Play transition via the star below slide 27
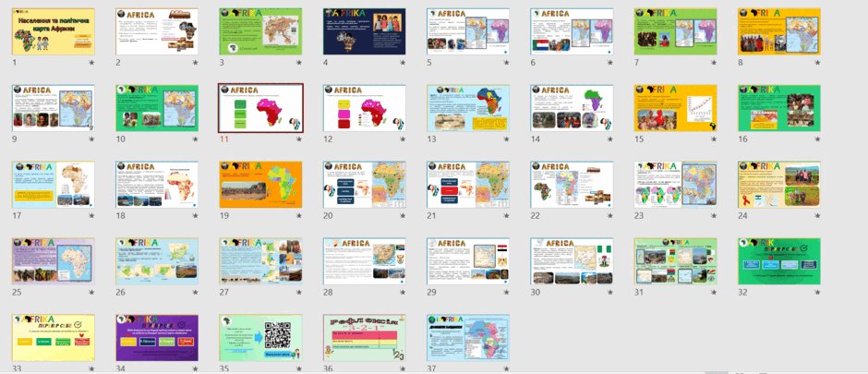This screenshot has width=868, height=374. coord(299,292)
